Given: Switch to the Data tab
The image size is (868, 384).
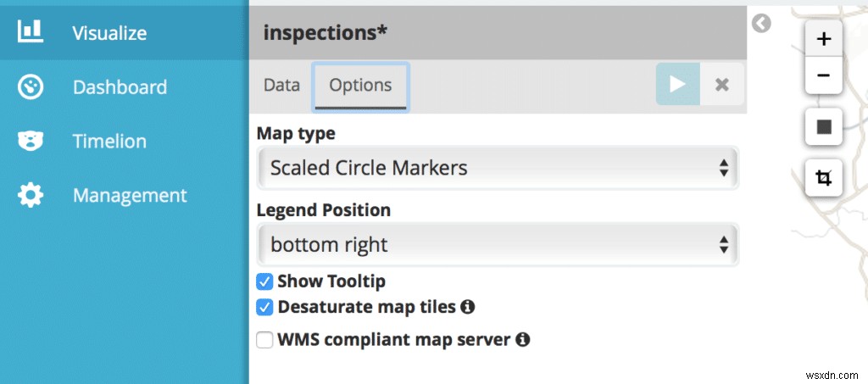Looking at the screenshot, I should point(281,85).
